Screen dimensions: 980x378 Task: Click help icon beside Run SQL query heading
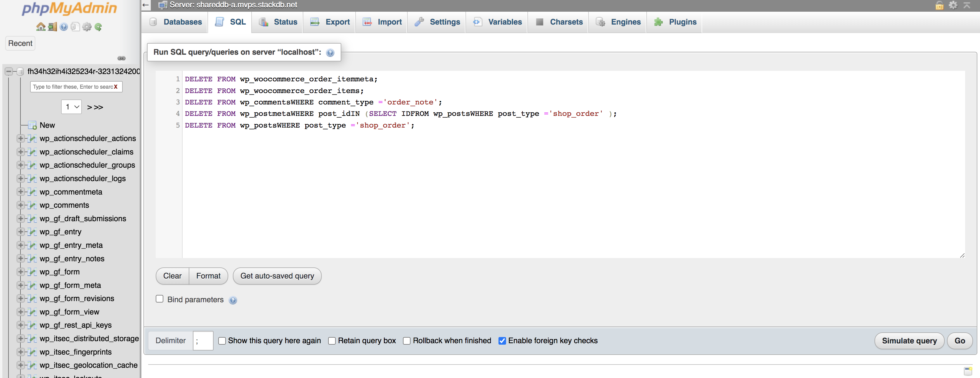[330, 53]
